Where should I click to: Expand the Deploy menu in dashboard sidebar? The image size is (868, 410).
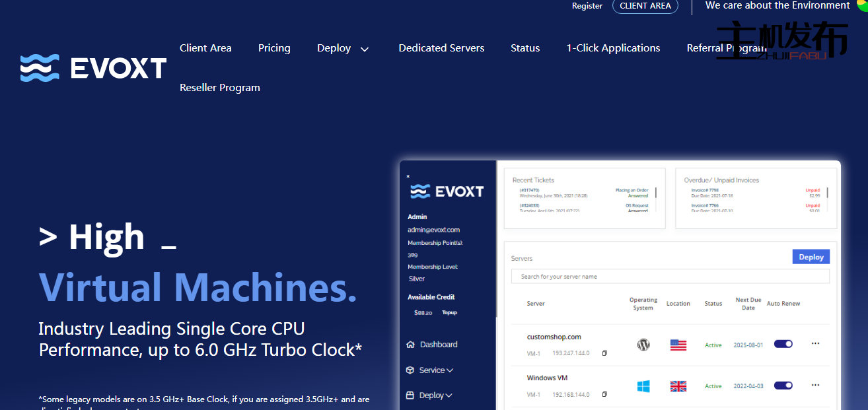[435, 395]
